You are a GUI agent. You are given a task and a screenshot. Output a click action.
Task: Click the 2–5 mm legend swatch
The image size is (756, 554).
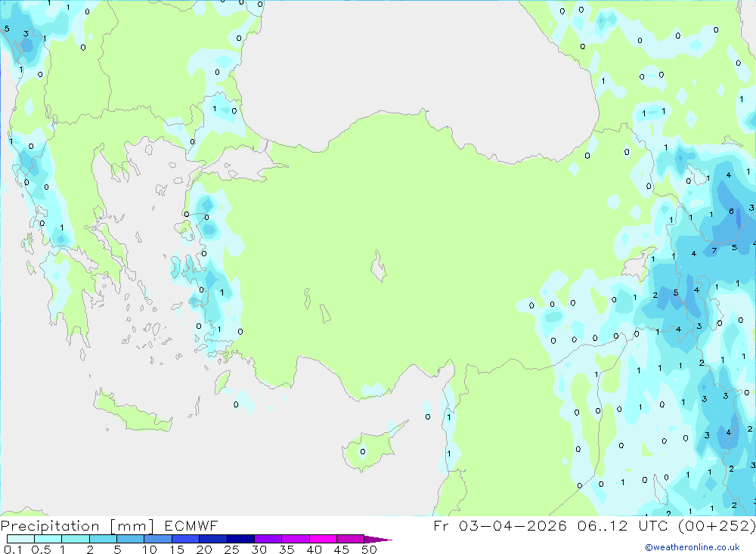[x=103, y=539]
